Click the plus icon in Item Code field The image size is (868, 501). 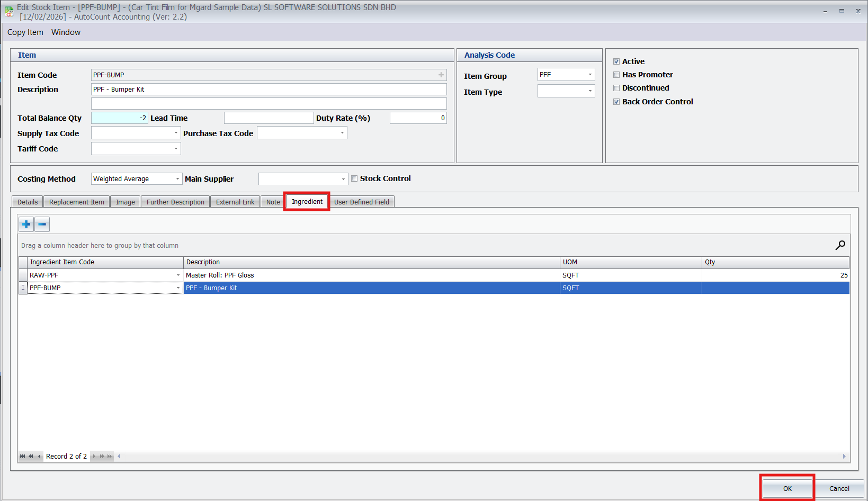441,75
